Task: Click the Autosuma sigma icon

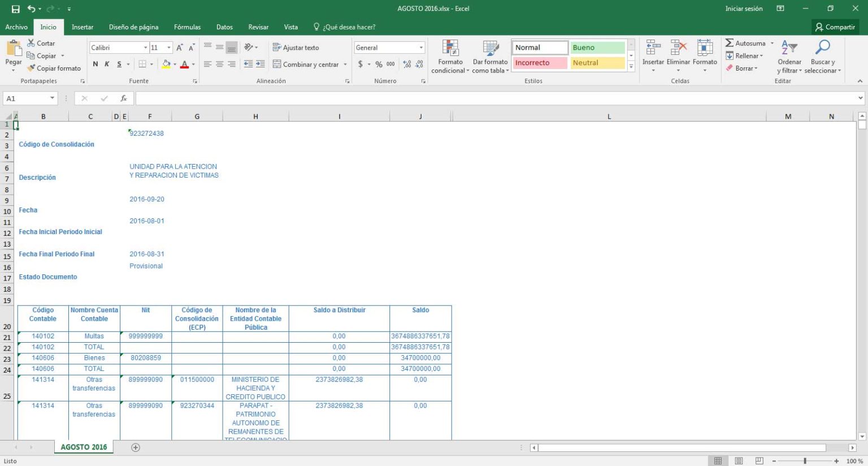Action: coord(730,43)
